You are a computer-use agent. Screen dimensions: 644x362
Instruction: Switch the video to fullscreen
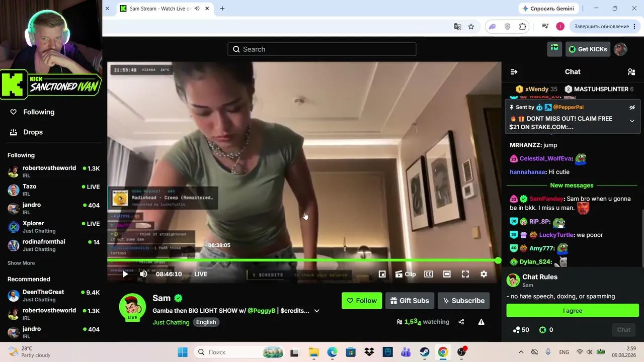pos(465,274)
